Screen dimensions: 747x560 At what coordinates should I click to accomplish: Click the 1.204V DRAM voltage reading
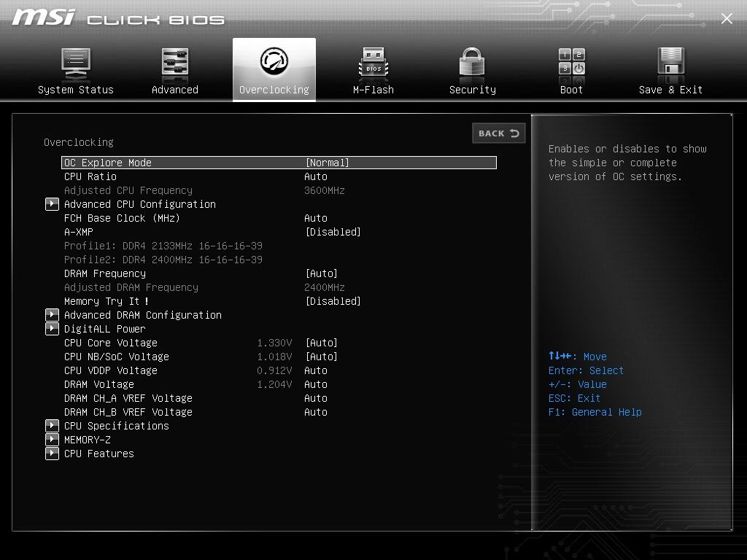(x=274, y=384)
